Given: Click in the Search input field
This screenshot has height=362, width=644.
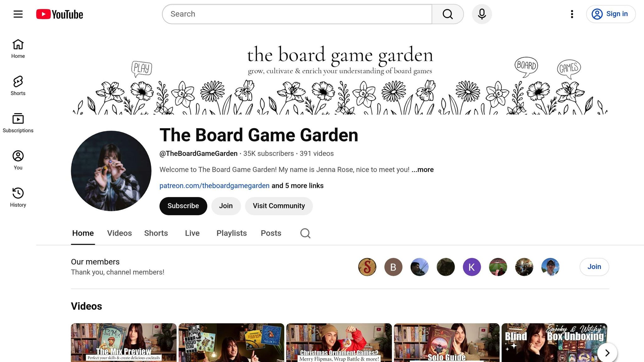Looking at the screenshot, I should [x=297, y=14].
